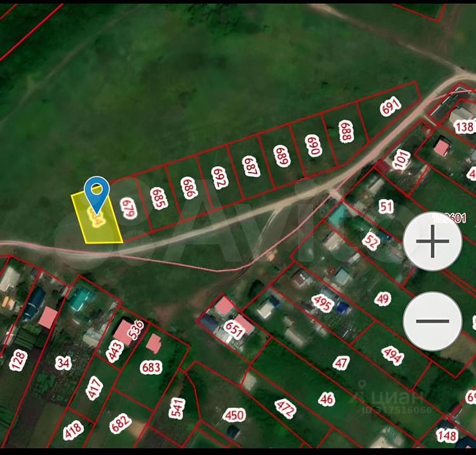Select the yellow highlighted land parcel

(97, 218)
